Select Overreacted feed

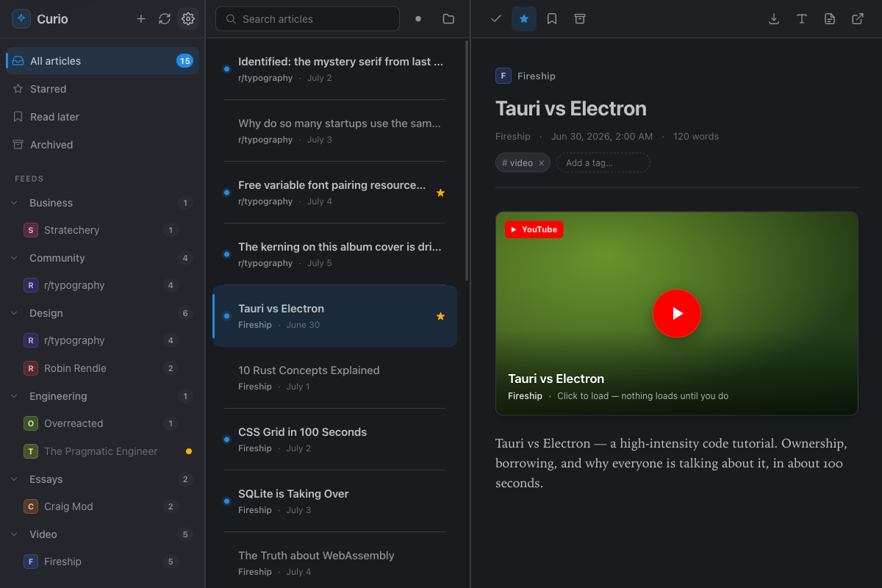tap(102, 423)
